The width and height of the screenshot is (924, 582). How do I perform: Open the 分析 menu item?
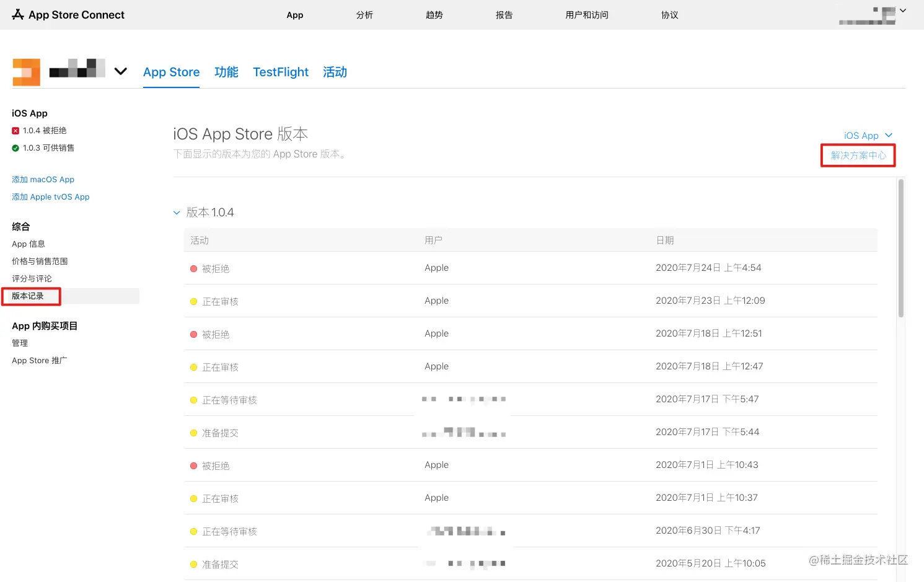click(x=364, y=15)
